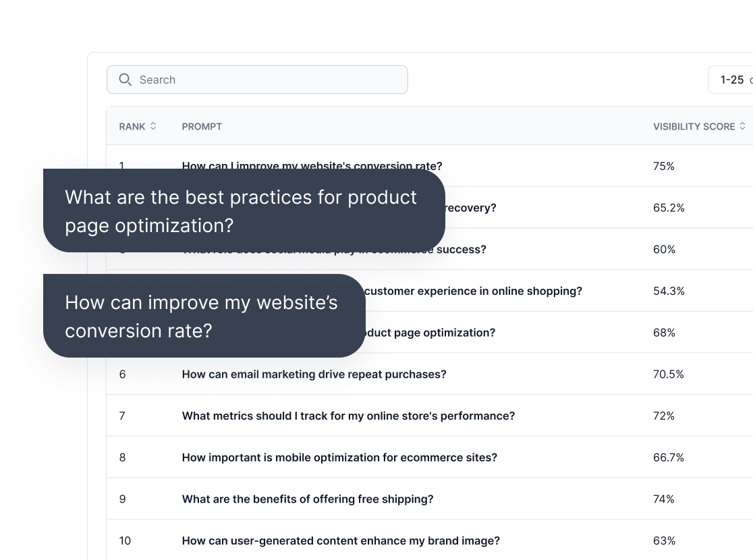Viewport: 753px width, 560px height.
Task: Select prompt about email marketing repeat purchases
Action: 314,374
